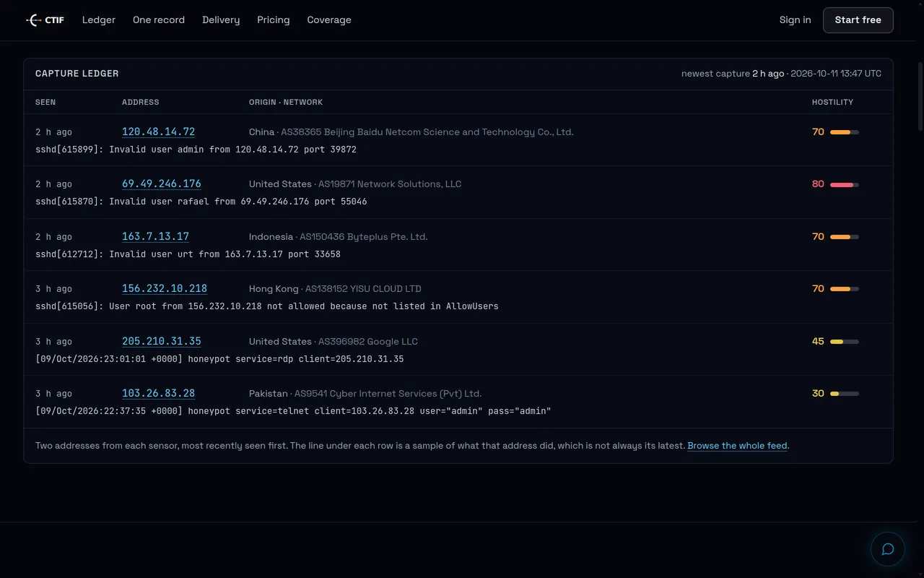Click the HOSTILITY column header
Viewport: 924px width, 578px height.
(x=832, y=102)
